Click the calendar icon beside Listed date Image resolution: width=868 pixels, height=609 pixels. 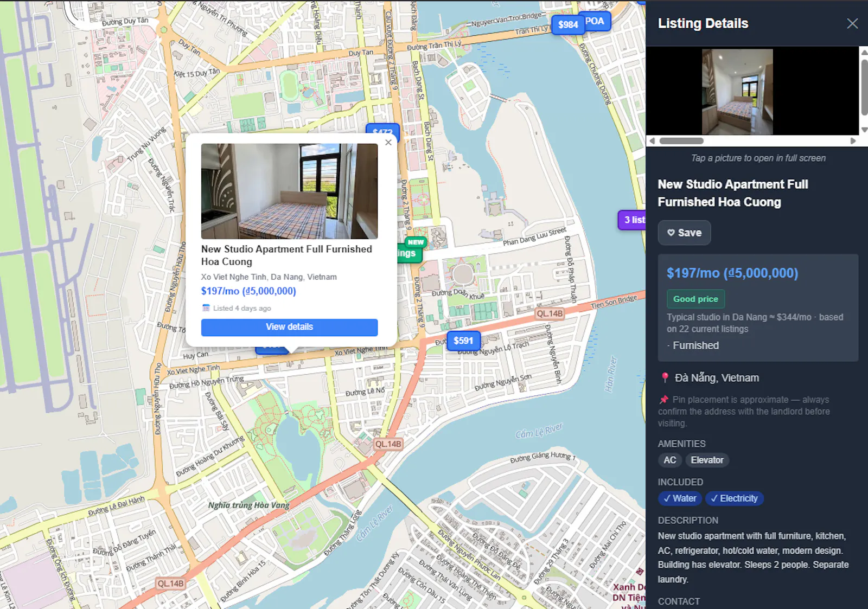[x=206, y=308]
